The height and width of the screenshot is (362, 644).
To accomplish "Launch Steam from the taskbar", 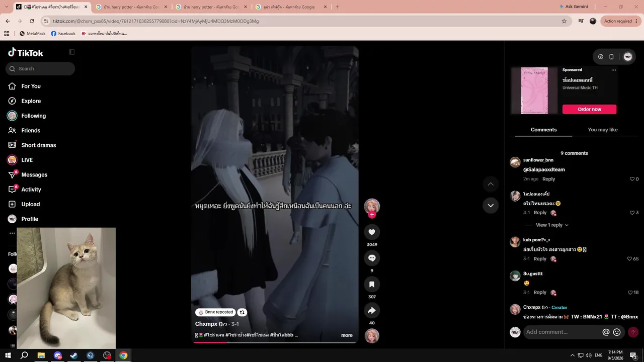I will pyautogui.click(x=73, y=355).
